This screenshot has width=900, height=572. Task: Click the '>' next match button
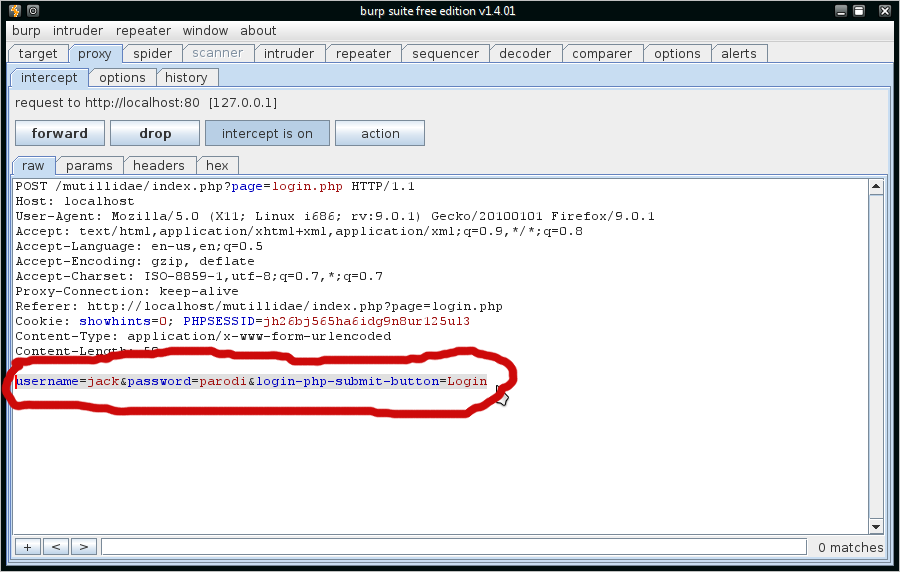click(84, 547)
